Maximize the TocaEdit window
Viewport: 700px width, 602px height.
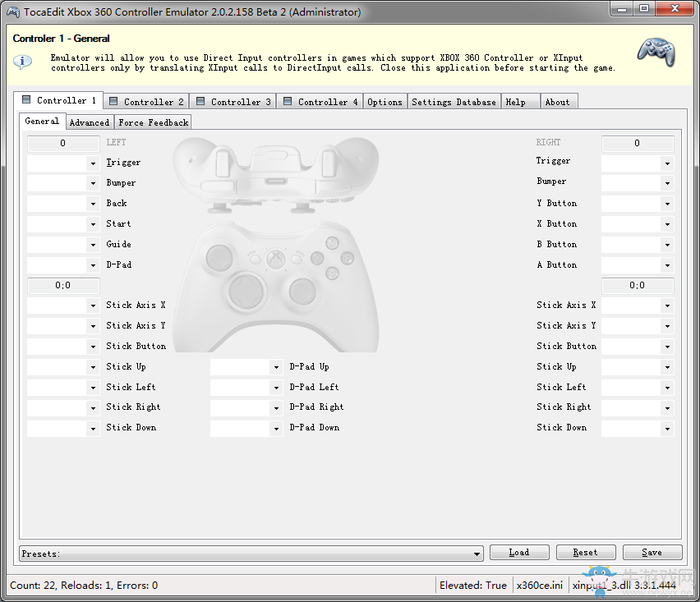[644, 8]
